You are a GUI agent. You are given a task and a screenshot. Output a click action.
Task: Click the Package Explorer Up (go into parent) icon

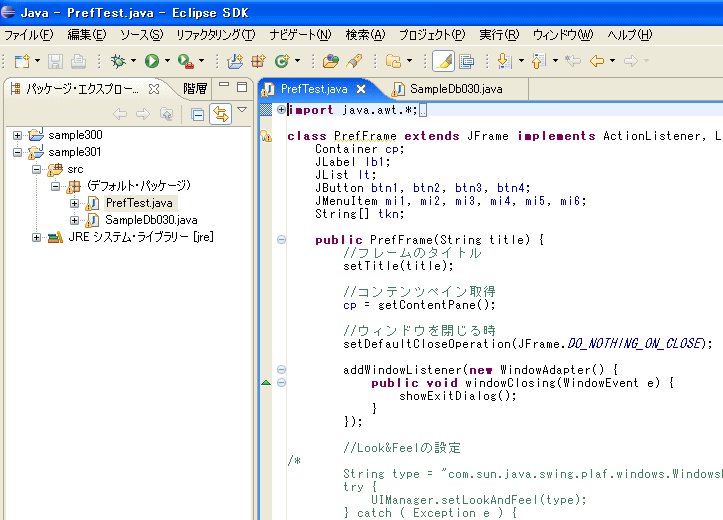(166, 114)
